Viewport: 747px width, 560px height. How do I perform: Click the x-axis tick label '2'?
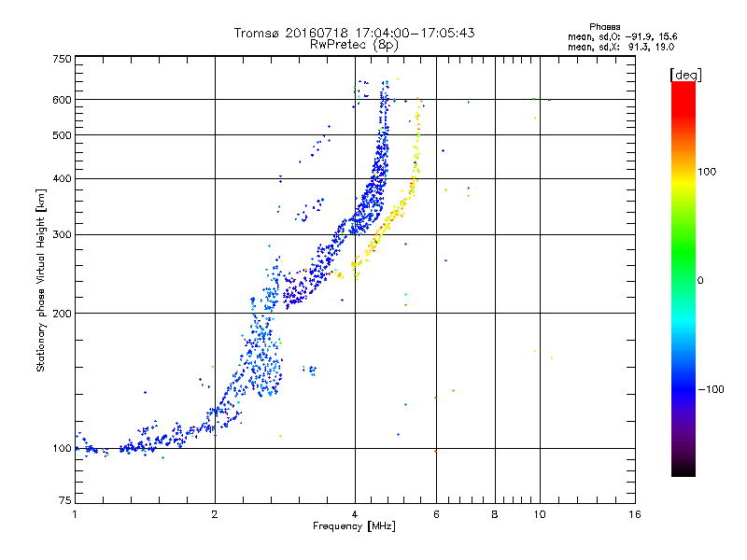[x=215, y=514]
